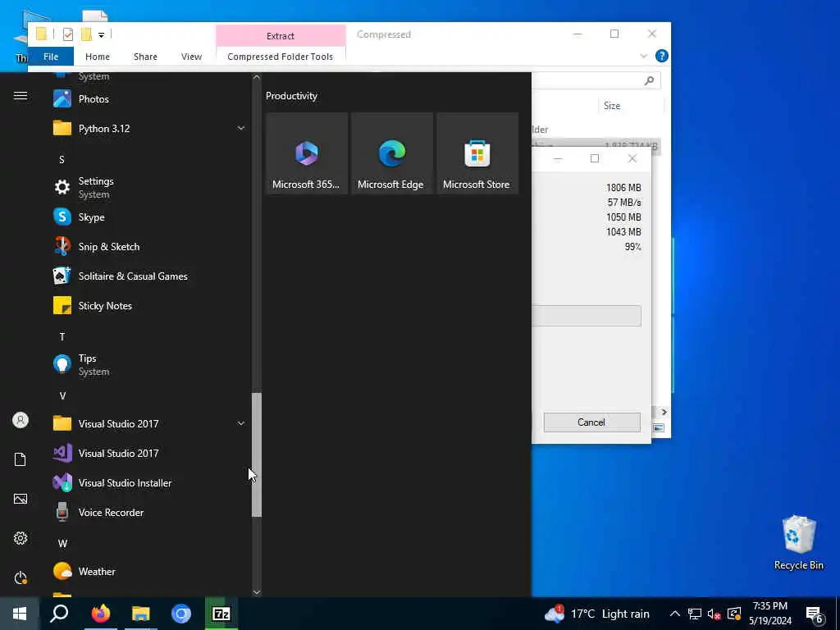Click the Explorer search magnifier
The image size is (840, 630).
click(x=650, y=80)
